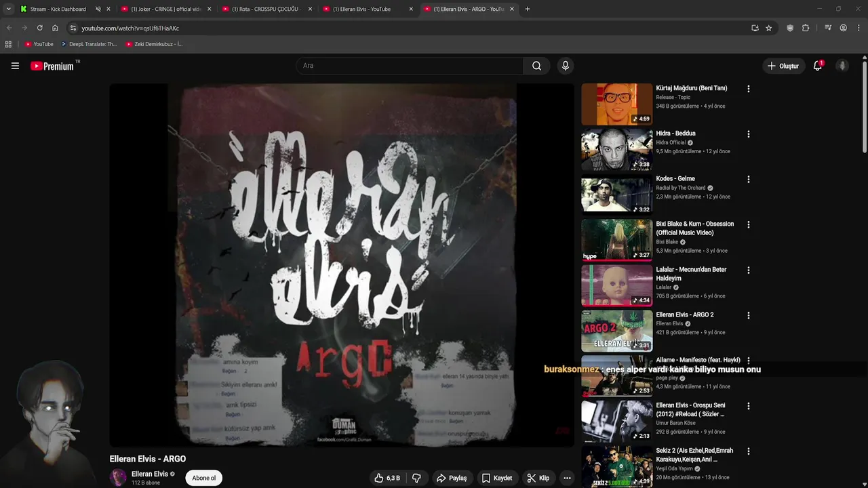Image resolution: width=868 pixels, height=488 pixels.
Task: Open the Elleran Elvis channel name link
Action: tap(149, 474)
